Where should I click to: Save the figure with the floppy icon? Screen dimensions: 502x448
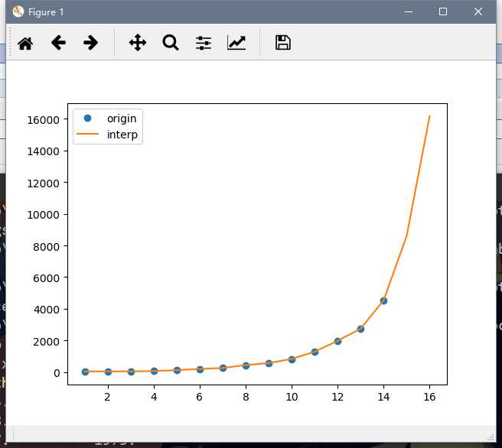(283, 43)
